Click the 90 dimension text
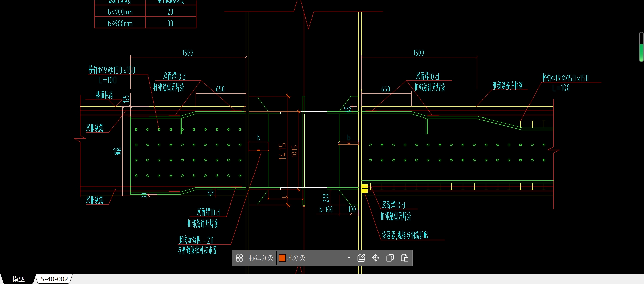The width and height of the screenshot is (644, 284). pos(210,193)
